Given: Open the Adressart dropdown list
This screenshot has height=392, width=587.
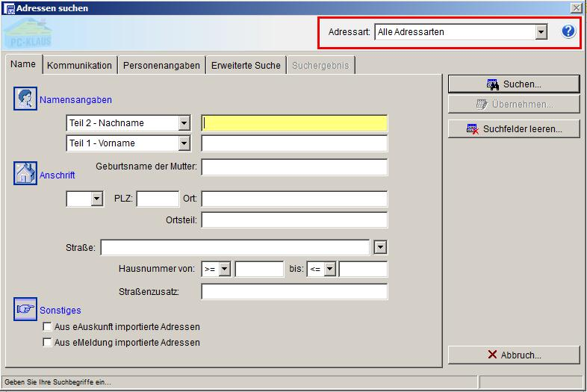Looking at the screenshot, I should pyautogui.click(x=541, y=32).
